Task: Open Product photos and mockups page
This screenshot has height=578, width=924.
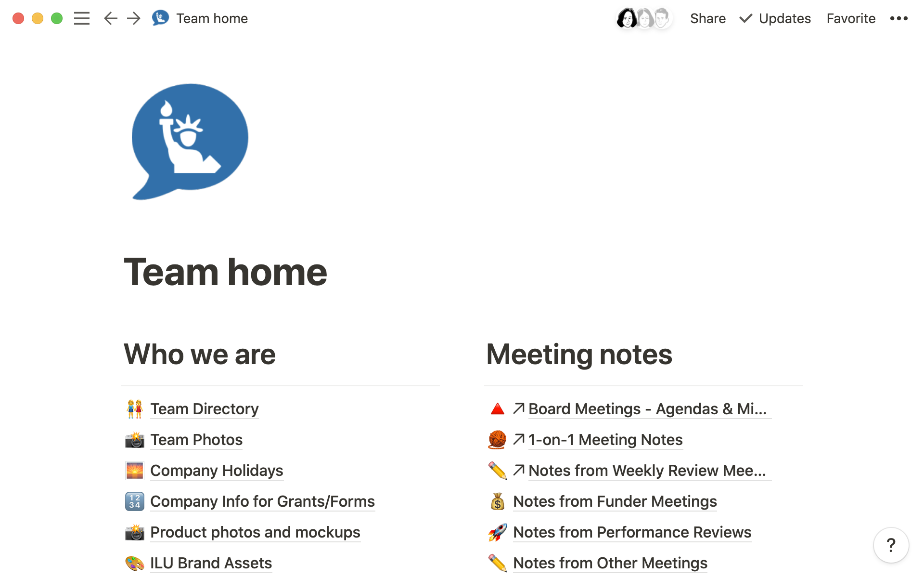Action: 255,532
